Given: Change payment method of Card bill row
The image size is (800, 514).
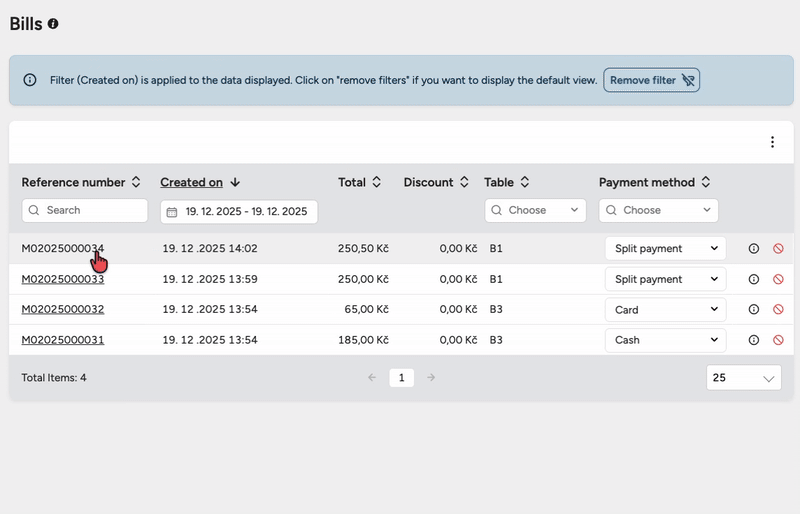Looking at the screenshot, I should tap(665, 310).
